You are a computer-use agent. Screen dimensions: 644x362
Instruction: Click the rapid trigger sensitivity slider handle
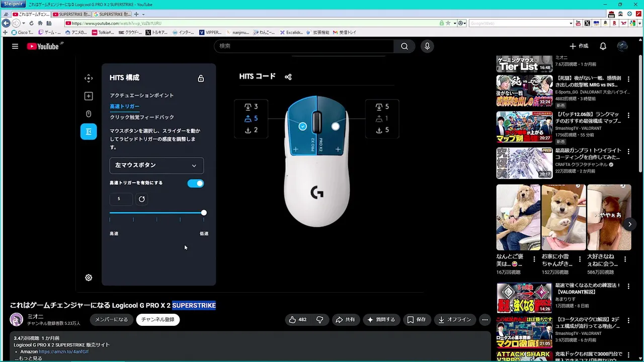click(204, 213)
